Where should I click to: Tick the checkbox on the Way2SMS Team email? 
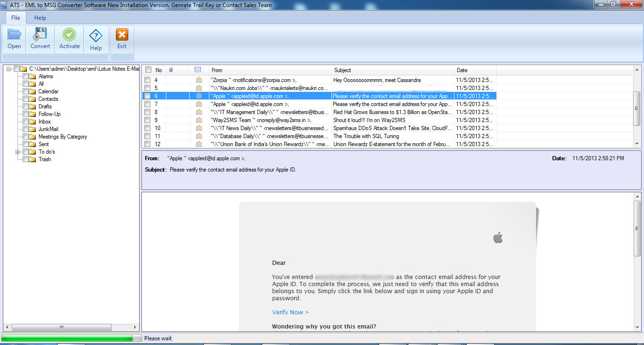[148, 120]
